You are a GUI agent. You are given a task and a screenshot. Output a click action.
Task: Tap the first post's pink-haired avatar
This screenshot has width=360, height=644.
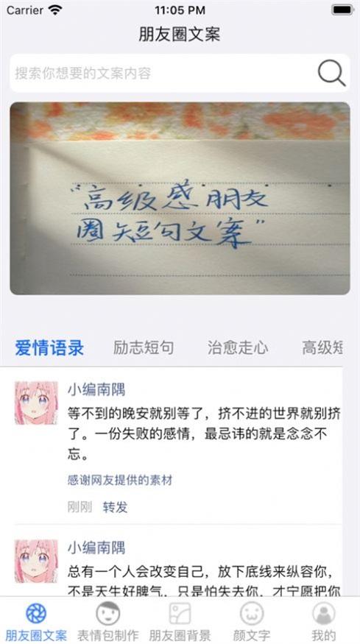37,403
